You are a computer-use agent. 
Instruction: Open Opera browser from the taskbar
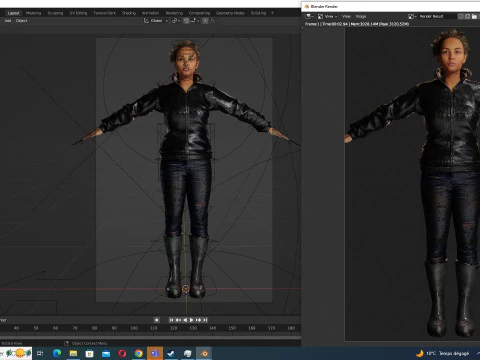pos(122,353)
